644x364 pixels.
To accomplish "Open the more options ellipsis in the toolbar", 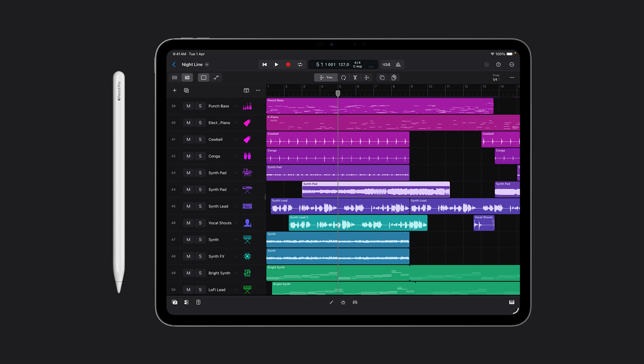I will tap(511, 77).
